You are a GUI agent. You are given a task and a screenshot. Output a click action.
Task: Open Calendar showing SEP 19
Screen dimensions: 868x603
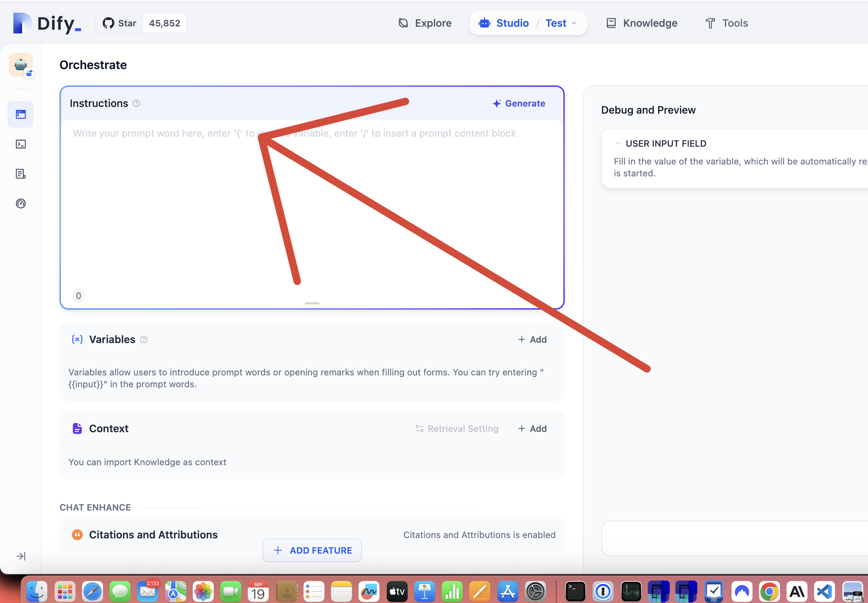[258, 591]
